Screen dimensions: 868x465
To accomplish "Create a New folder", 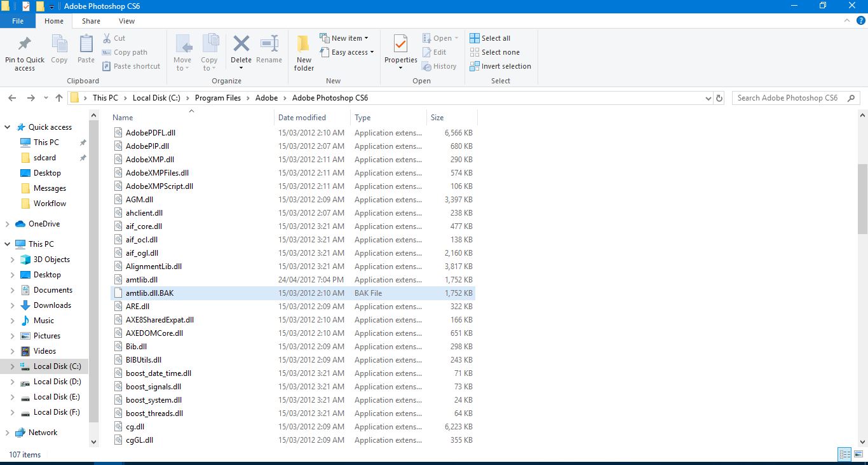I will pyautogui.click(x=304, y=53).
